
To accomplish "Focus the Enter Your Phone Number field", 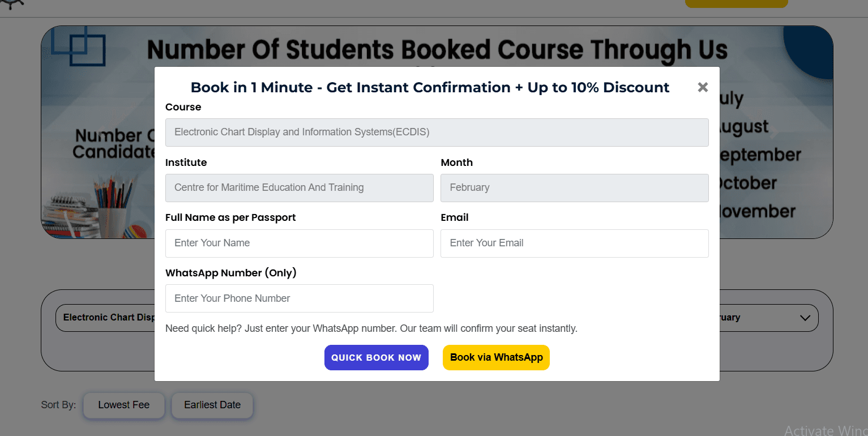I will click(299, 298).
